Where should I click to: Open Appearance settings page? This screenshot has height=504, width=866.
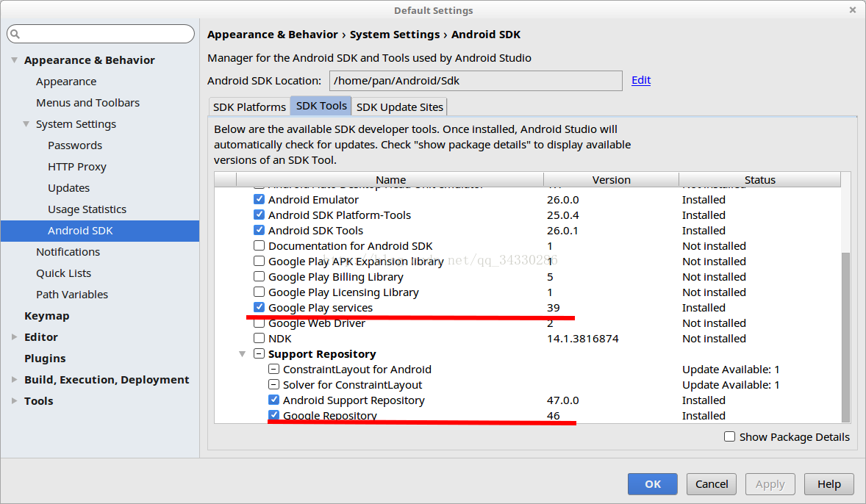pos(66,81)
